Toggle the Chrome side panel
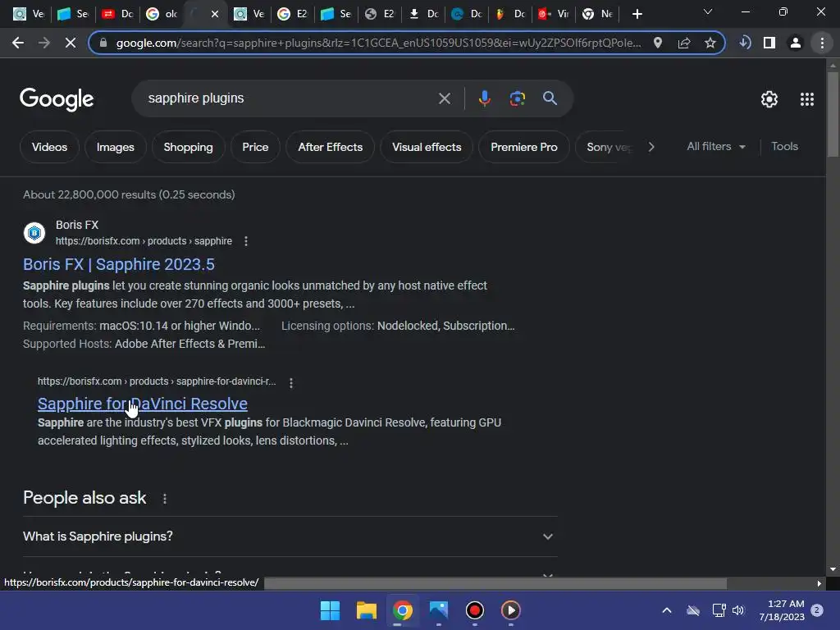The width and height of the screenshot is (840, 630). pos(769,43)
